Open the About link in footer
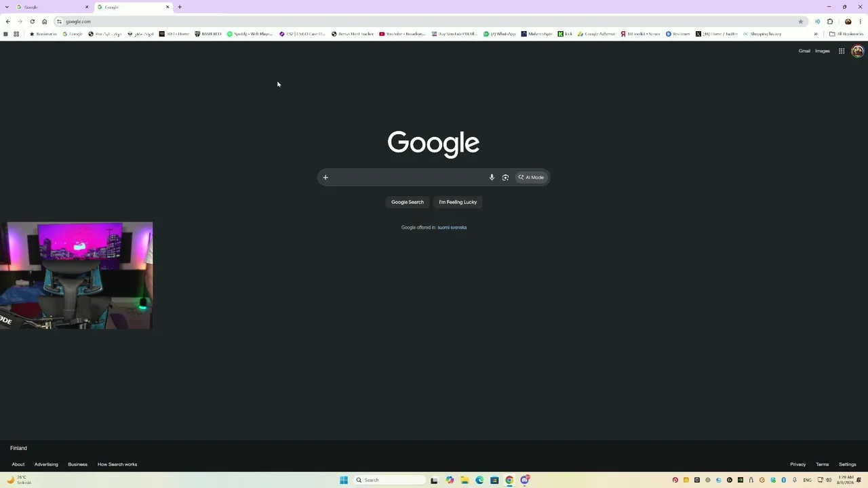 tap(18, 464)
